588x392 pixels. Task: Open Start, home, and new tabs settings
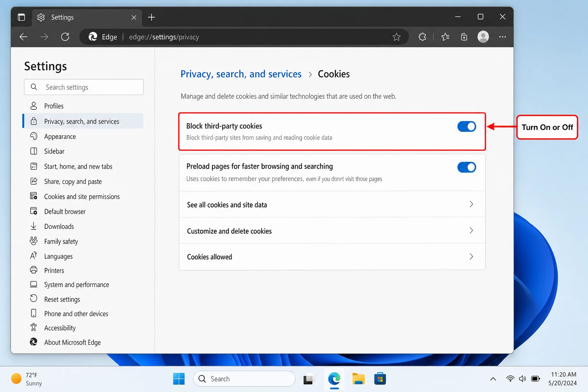(83, 167)
